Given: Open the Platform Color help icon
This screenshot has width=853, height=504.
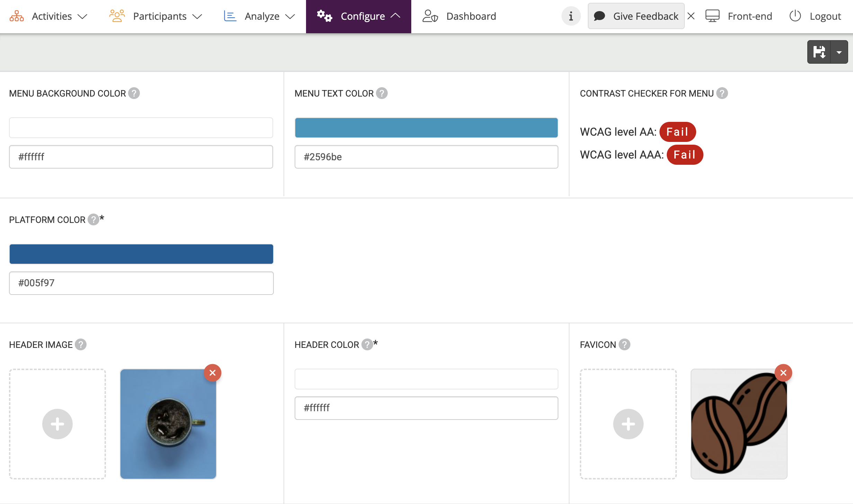Looking at the screenshot, I should coord(93,219).
